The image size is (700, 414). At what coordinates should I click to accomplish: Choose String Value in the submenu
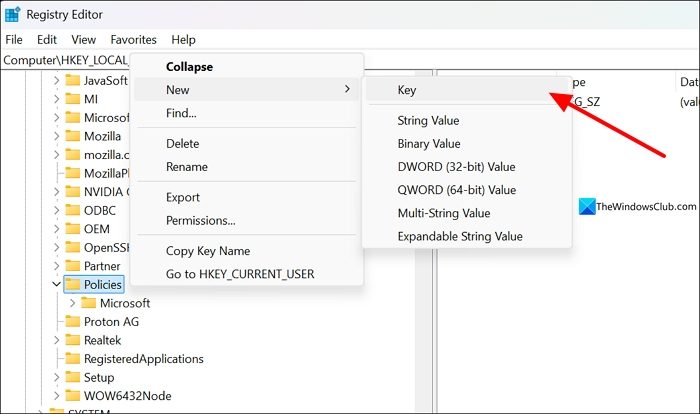(467, 120)
